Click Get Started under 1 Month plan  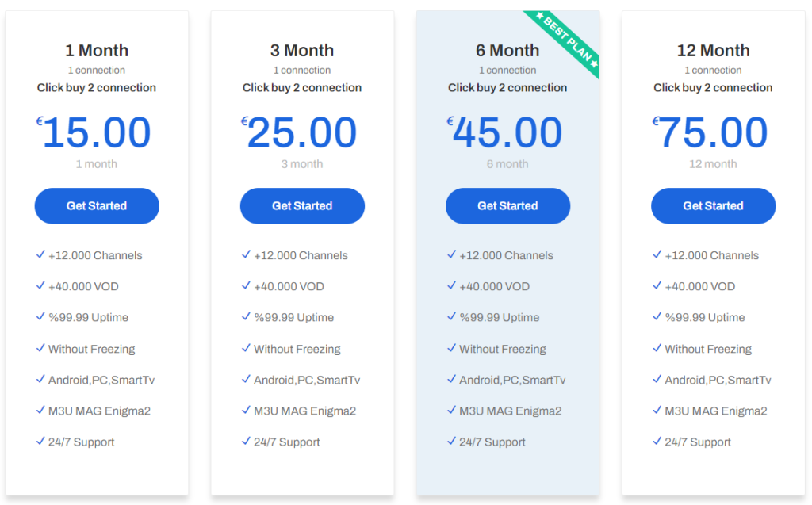click(97, 206)
